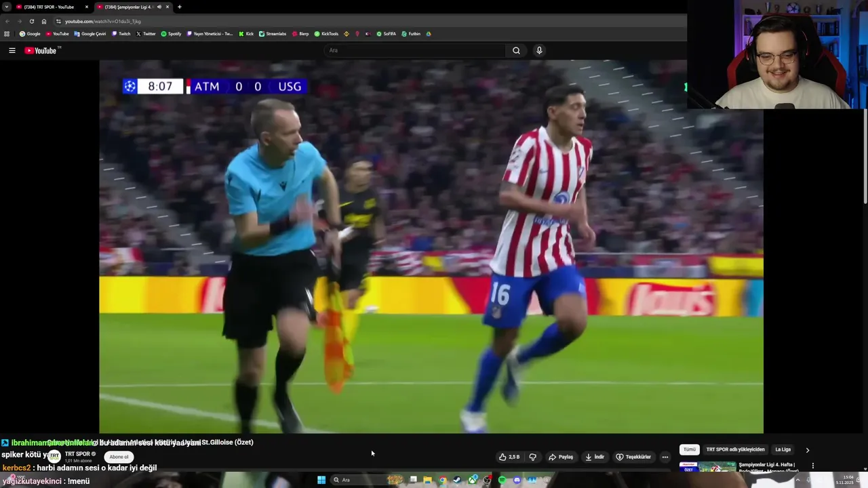This screenshot has width=868, height=488.
Task: Download the video with 'İndir'
Action: pos(595,457)
